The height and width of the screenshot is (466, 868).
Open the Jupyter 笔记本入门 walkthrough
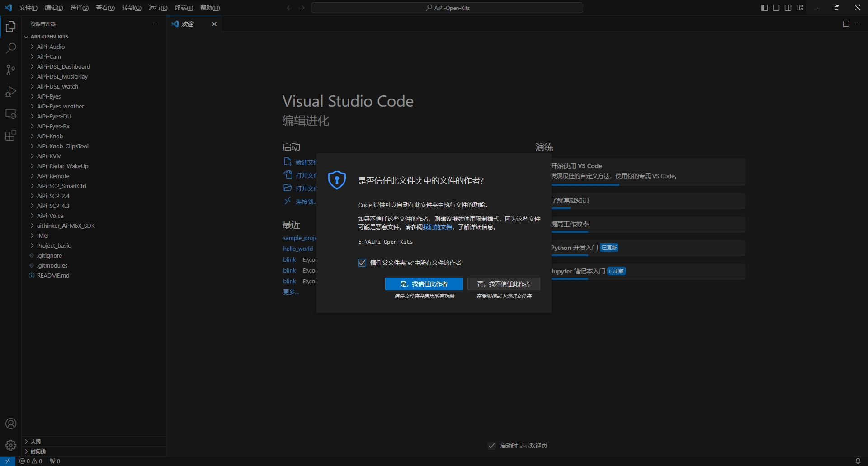click(x=647, y=272)
